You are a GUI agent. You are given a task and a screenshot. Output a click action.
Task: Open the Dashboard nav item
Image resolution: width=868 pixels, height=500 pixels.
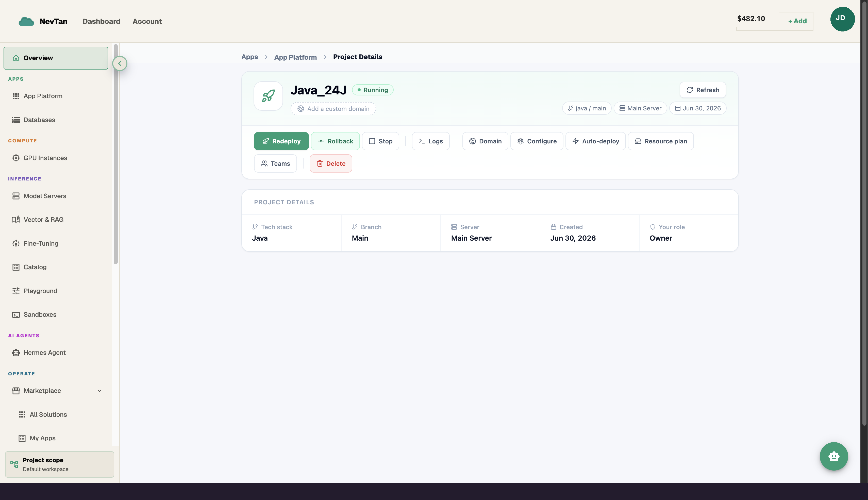[101, 21]
